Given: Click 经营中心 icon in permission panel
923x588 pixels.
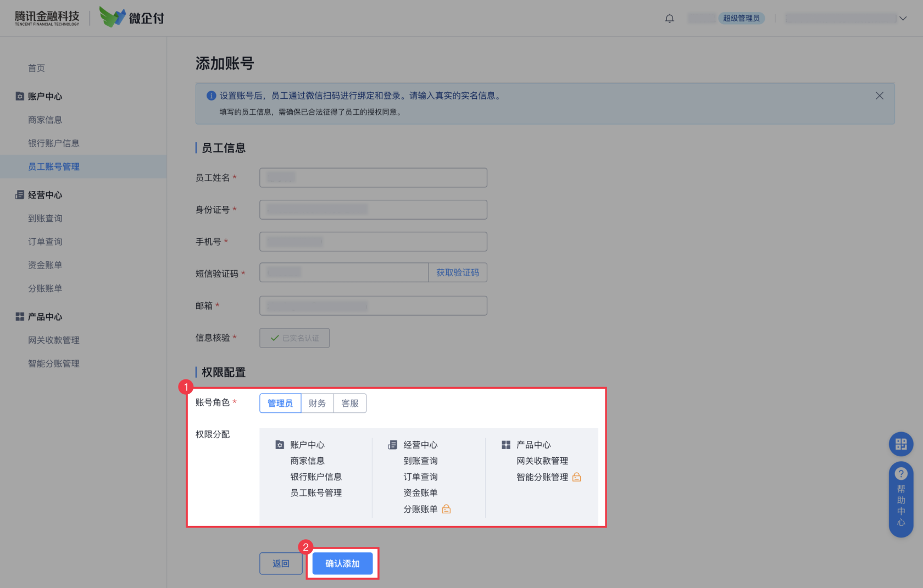Looking at the screenshot, I should pos(393,445).
